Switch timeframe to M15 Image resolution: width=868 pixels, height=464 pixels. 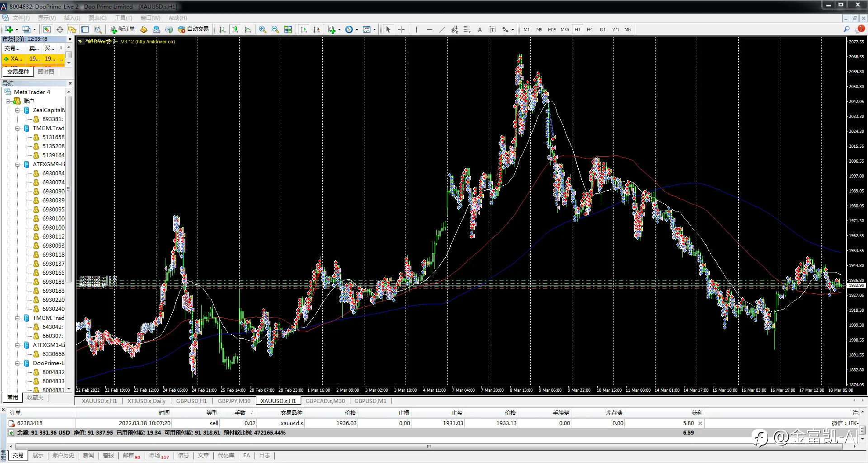pyautogui.click(x=552, y=29)
